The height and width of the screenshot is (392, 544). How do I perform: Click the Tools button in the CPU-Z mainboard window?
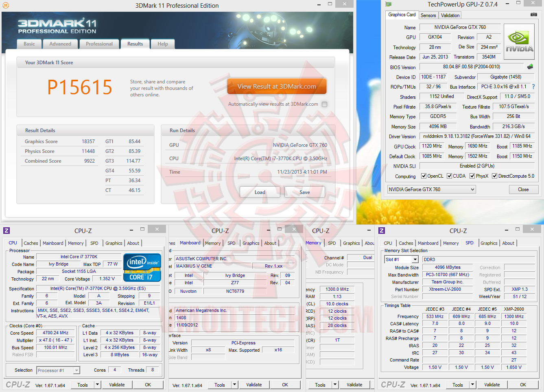(x=220, y=385)
